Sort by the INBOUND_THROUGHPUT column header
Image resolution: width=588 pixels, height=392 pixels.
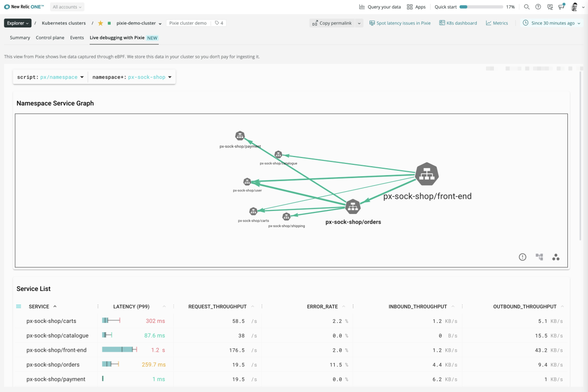(x=418, y=307)
